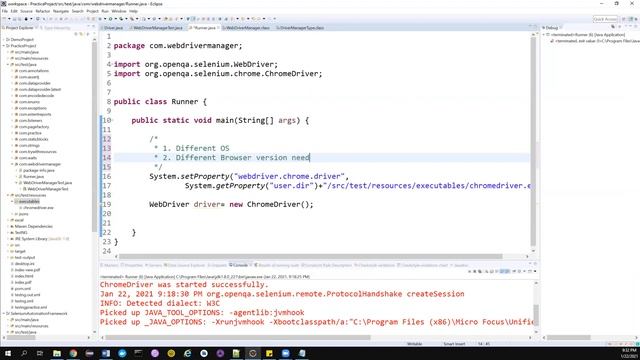Viewport: 640px width, 360px height.
Task: Switch to the DriverManagerType.class editor tab
Action: [x=302, y=28]
